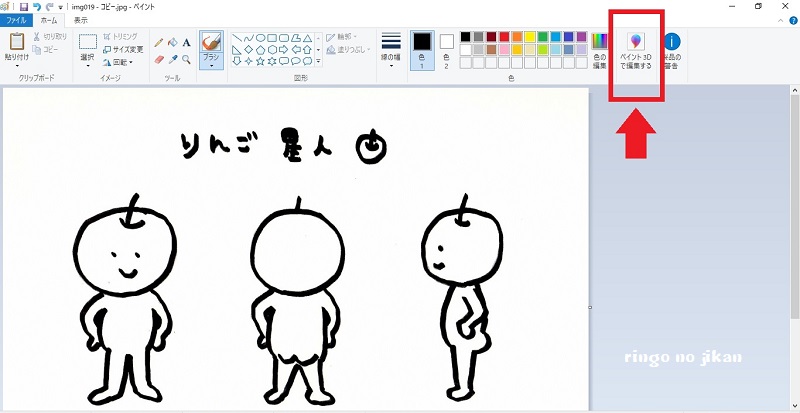The image size is (800, 413).
Task: Click vertical scrollbar up arrow
Action: pyautogui.click(x=795, y=90)
